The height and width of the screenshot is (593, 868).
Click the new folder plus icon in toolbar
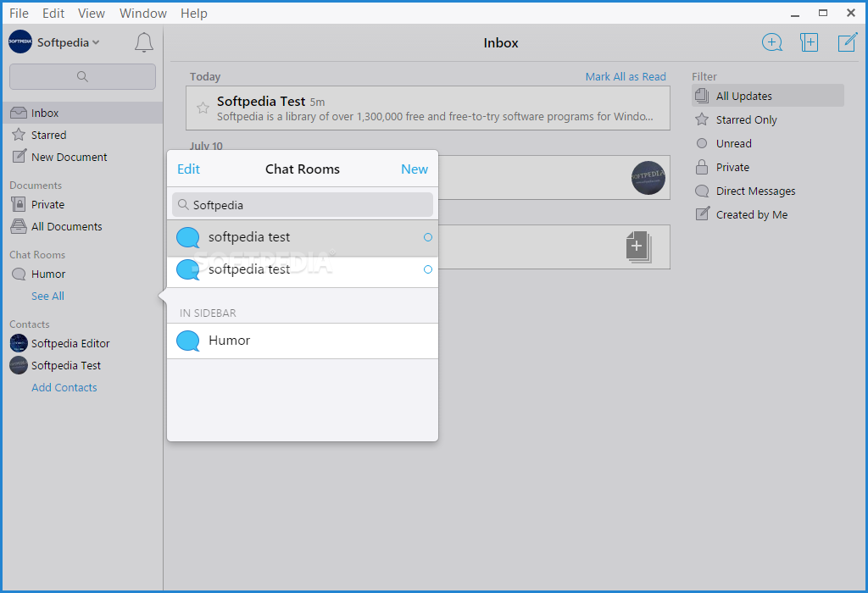[809, 42]
